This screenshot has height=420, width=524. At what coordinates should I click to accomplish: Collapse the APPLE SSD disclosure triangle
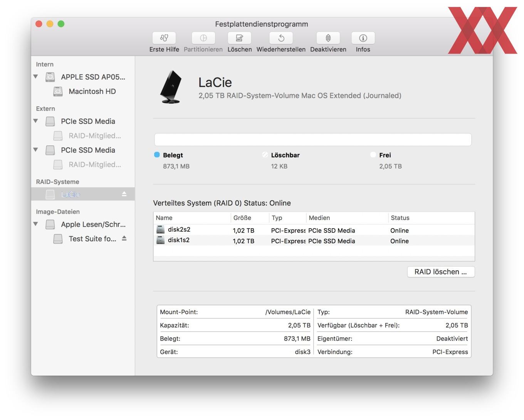[x=36, y=77]
